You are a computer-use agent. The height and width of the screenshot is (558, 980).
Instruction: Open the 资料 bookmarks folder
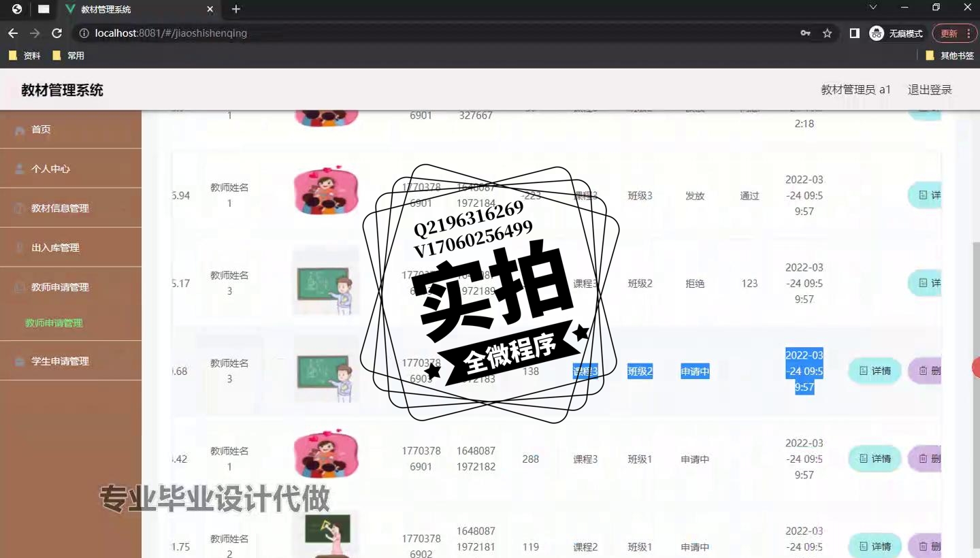24,56
